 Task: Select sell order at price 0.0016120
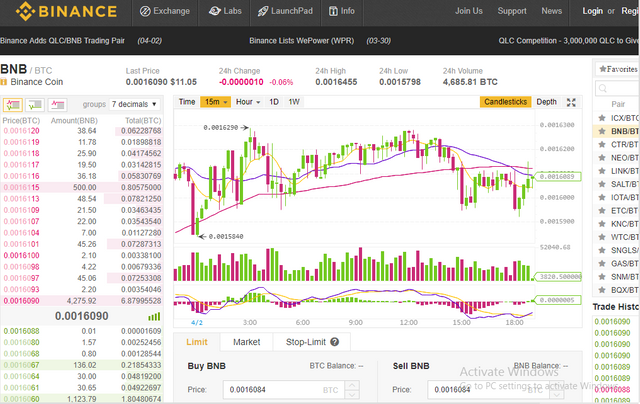tap(82, 131)
